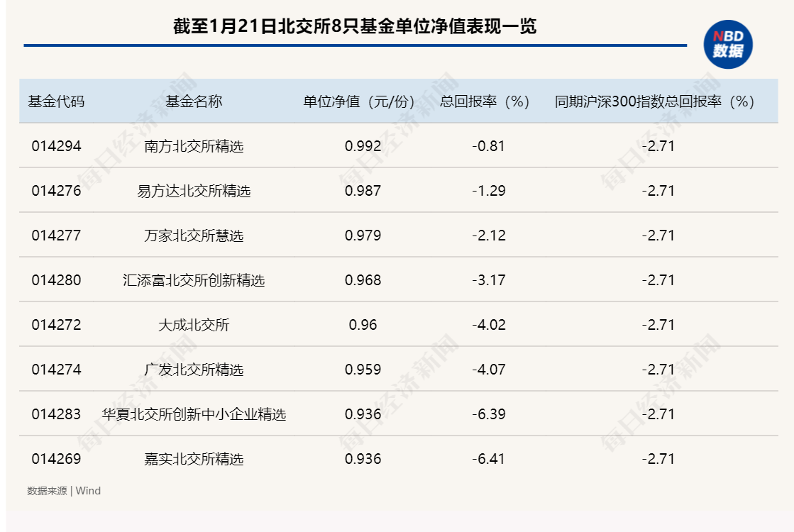Image resolution: width=794 pixels, height=532 pixels.
Task: Select fund name 南方北交所精选
Action: click(x=194, y=146)
